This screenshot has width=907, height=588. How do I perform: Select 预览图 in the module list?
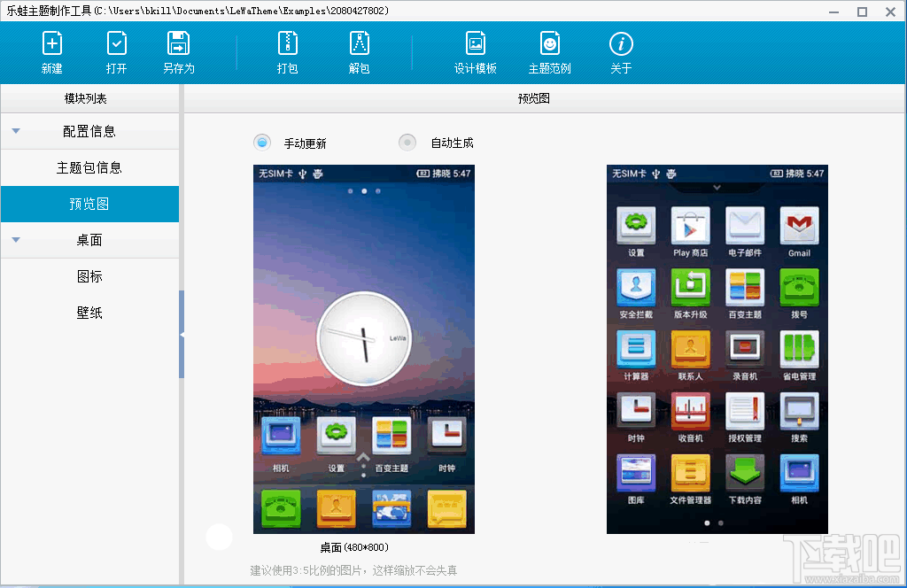click(x=89, y=204)
